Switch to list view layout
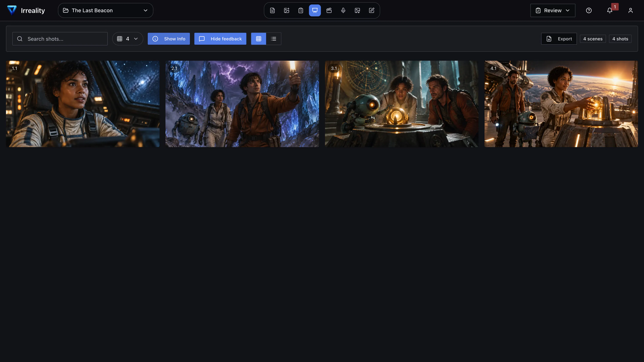Screen dimensions: 644x362 coord(274,39)
